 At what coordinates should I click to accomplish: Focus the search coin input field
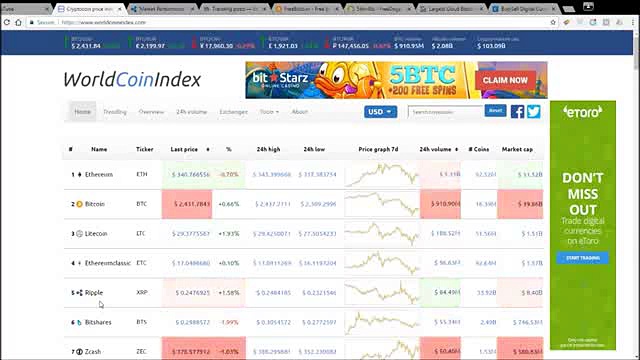tap(445, 111)
